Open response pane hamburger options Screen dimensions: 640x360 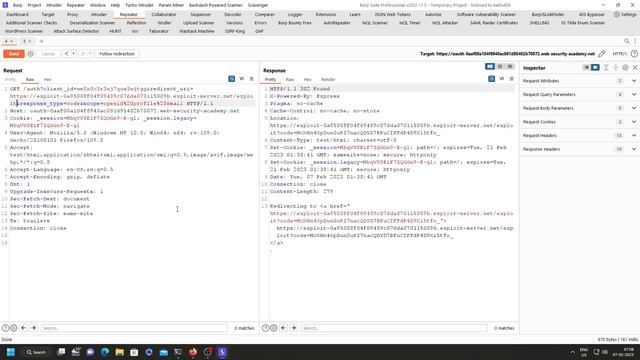pyautogui.click(x=511, y=79)
